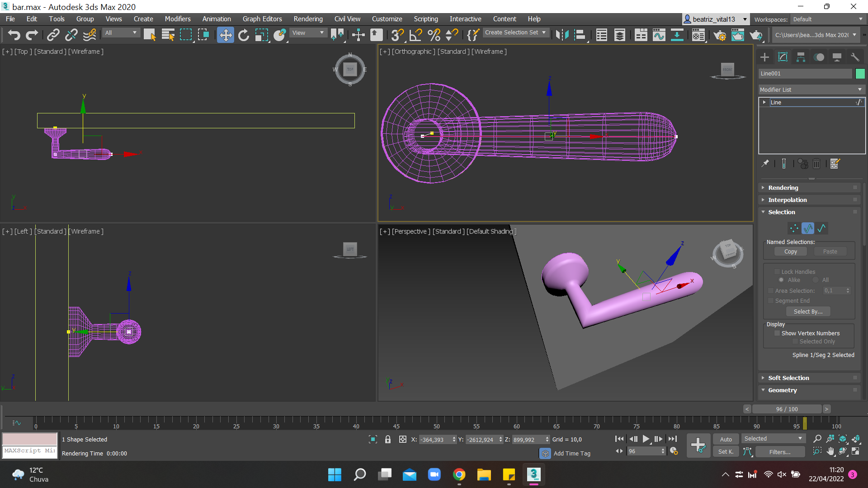Open the Rendering menu
868x488 pixels.
(308, 19)
